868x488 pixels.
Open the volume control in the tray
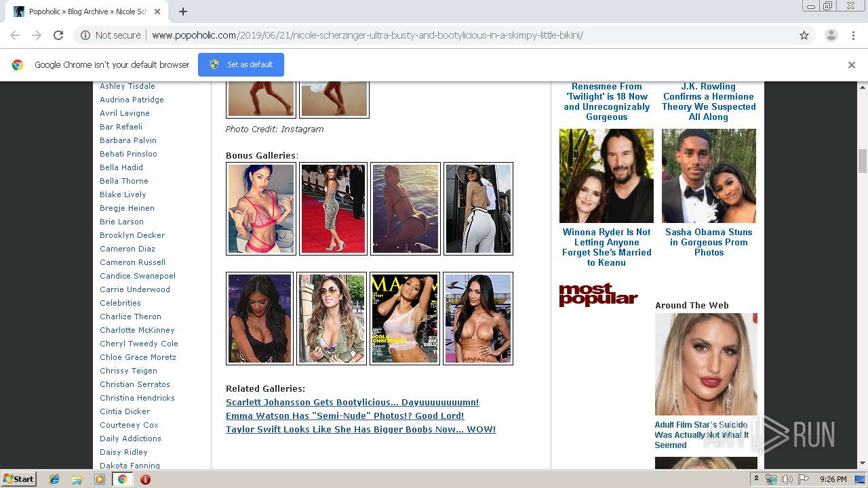tap(787, 479)
